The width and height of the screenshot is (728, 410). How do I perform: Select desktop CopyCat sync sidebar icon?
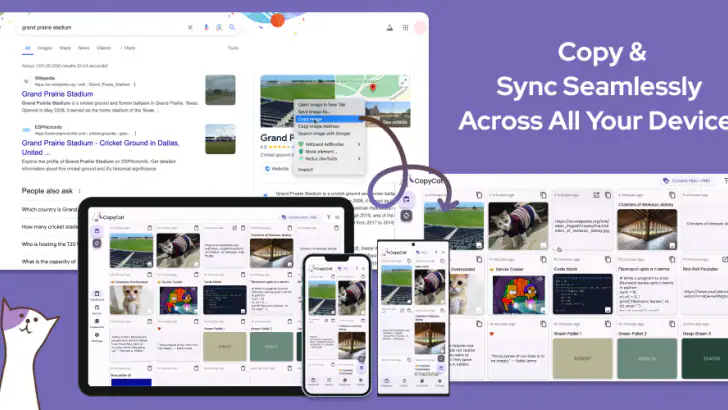point(406,215)
